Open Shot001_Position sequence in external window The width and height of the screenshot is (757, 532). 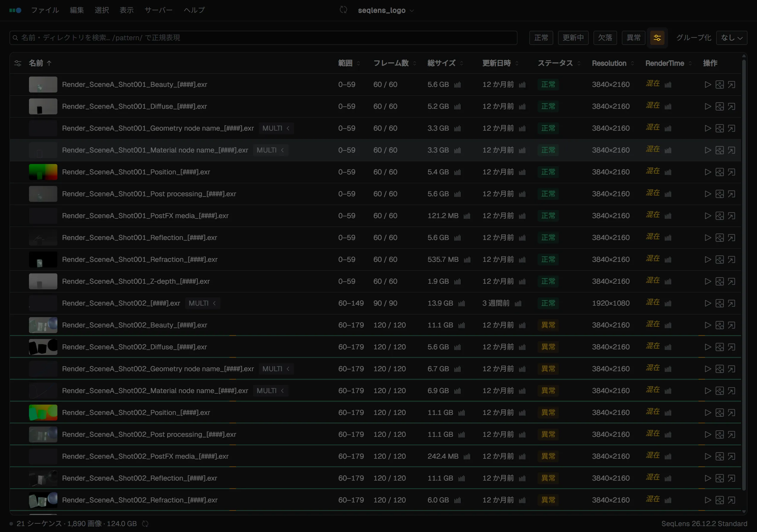tap(731, 172)
